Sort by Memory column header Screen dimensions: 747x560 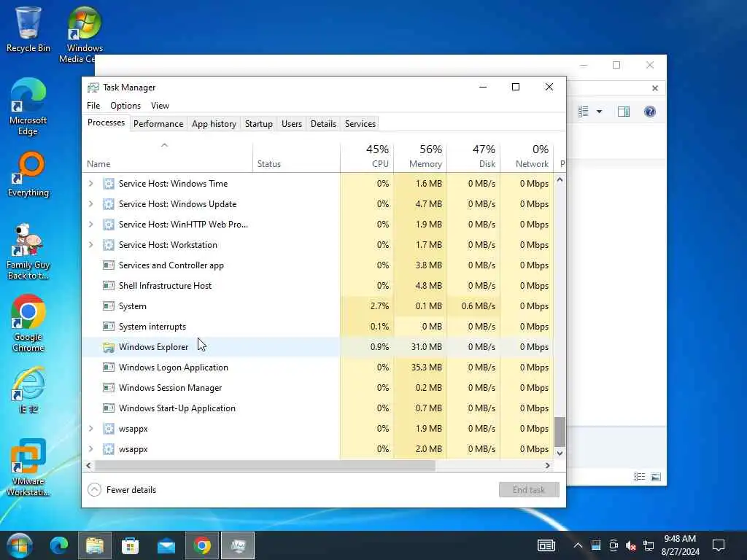click(x=420, y=157)
